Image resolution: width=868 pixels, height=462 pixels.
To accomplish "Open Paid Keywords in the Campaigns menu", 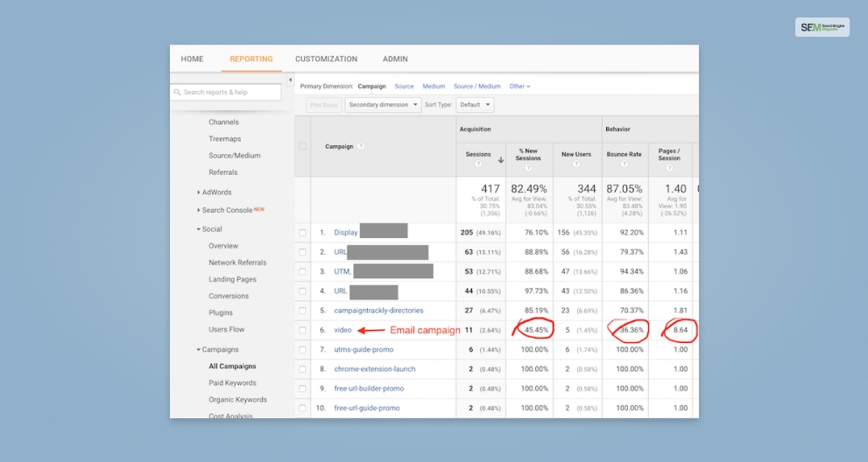I will (x=232, y=383).
